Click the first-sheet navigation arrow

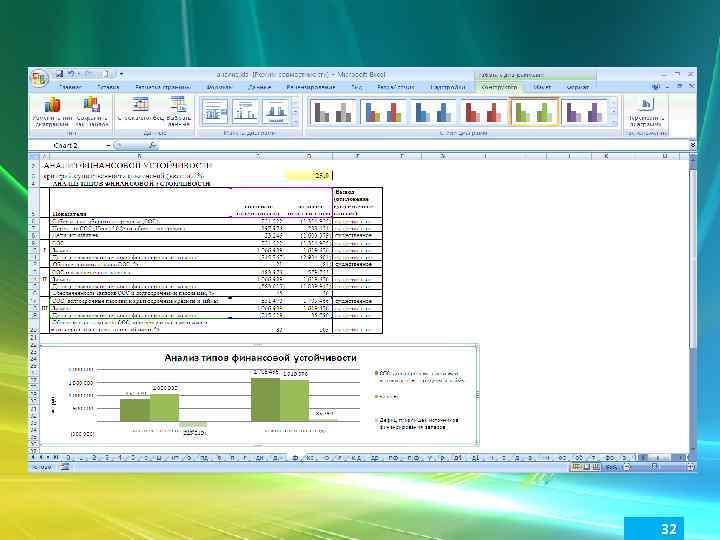tap(33, 457)
